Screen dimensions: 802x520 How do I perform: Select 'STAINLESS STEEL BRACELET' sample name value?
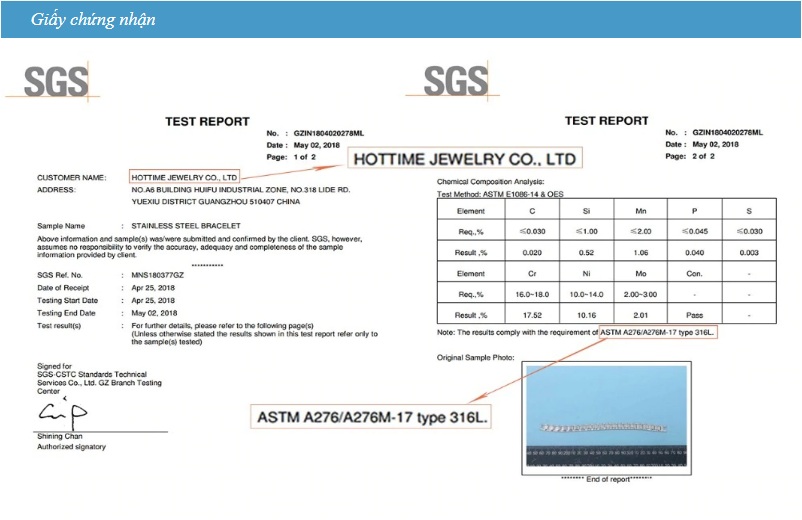(x=186, y=225)
